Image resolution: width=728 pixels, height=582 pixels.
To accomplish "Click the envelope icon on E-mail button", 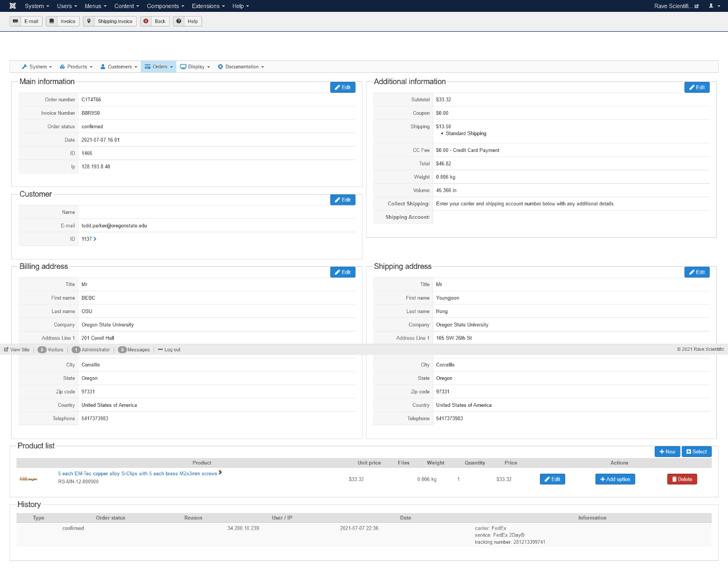I will (x=16, y=22).
